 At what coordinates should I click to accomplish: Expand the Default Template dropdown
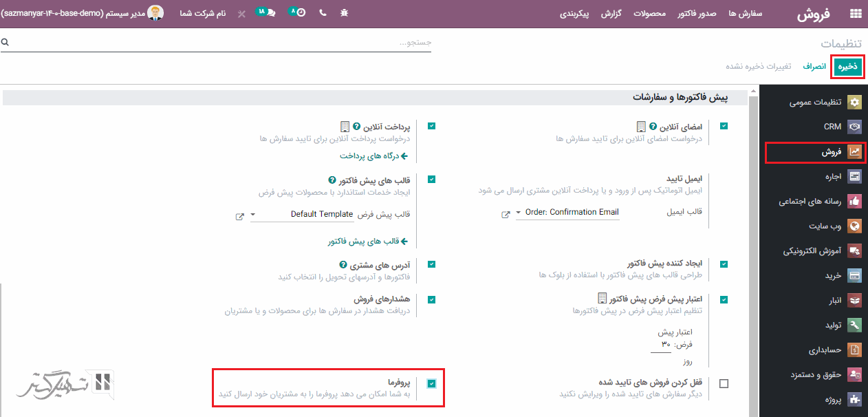[x=253, y=215]
